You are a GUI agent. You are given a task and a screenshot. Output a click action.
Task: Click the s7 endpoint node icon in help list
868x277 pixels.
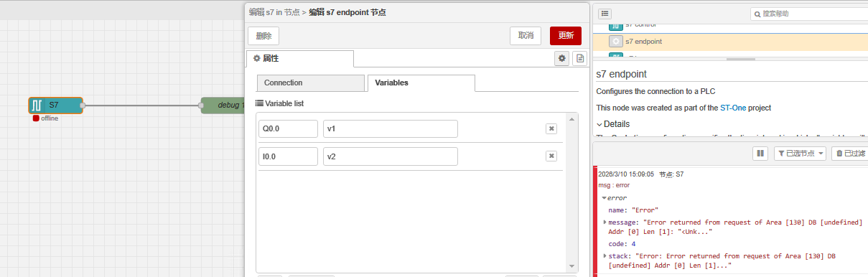click(615, 42)
